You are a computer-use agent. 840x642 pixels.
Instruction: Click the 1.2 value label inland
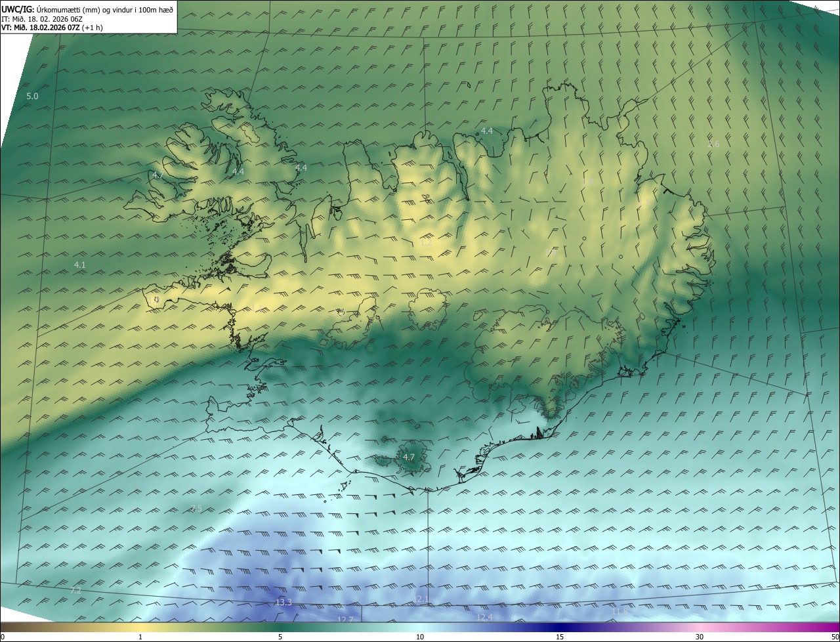click(x=426, y=243)
